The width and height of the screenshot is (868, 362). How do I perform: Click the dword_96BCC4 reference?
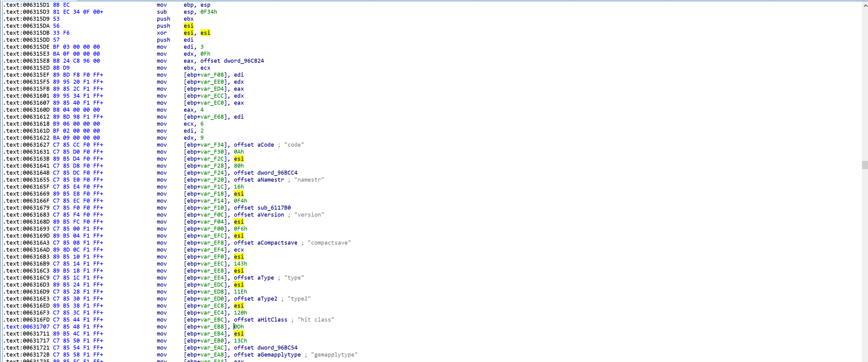(277, 172)
